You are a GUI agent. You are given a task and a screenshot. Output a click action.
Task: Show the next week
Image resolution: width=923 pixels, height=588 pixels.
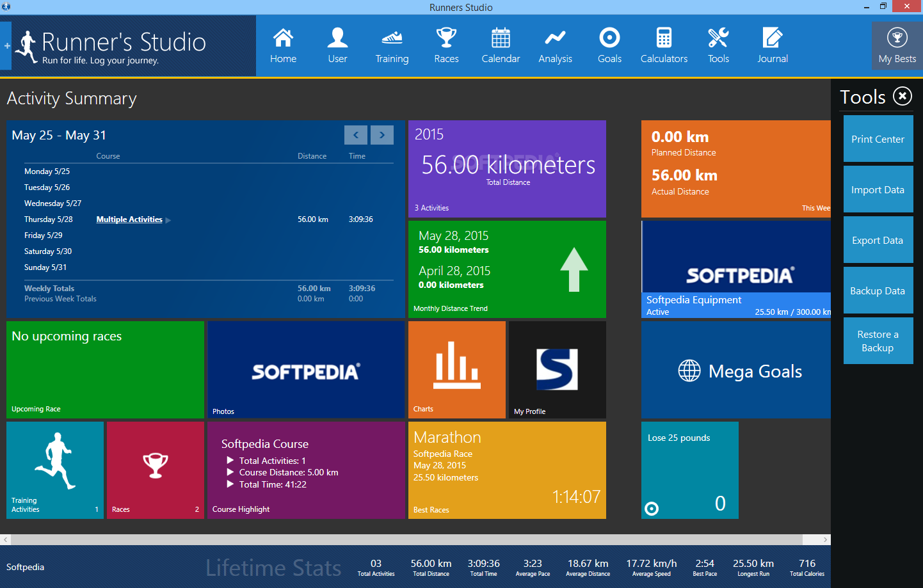click(x=382, y=135)
